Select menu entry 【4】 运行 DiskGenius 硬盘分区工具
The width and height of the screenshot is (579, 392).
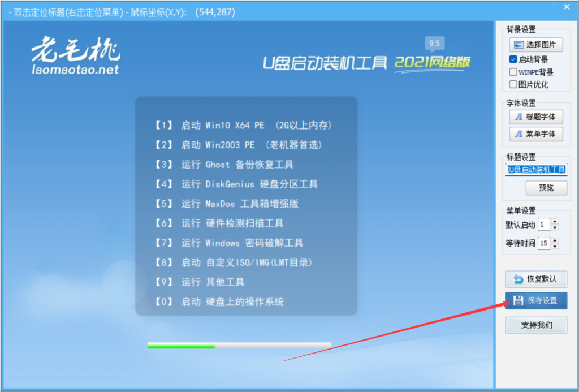236,184
